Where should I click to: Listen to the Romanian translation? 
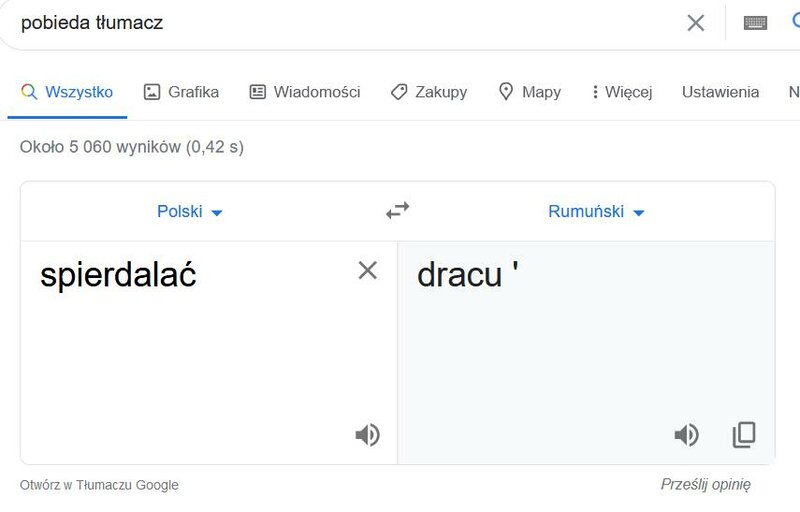pos(687,435)
